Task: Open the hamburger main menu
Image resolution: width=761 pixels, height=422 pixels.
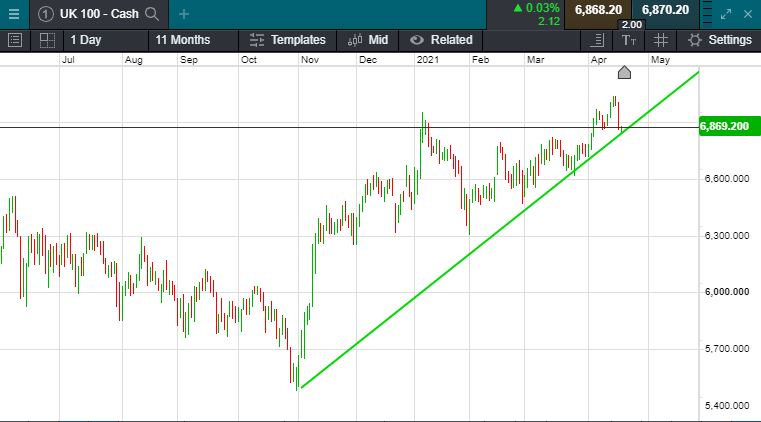Action: [x=14, y=14]
